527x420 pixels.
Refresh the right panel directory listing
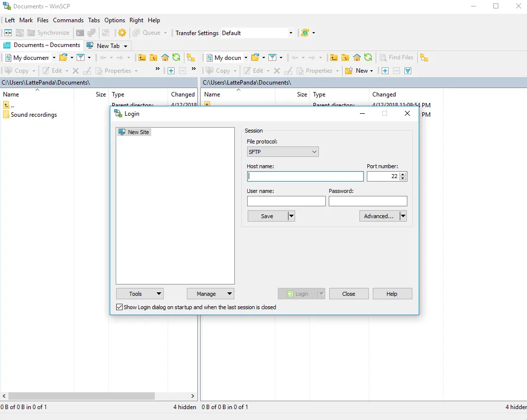pyautogui.click(x=368, y=57)
